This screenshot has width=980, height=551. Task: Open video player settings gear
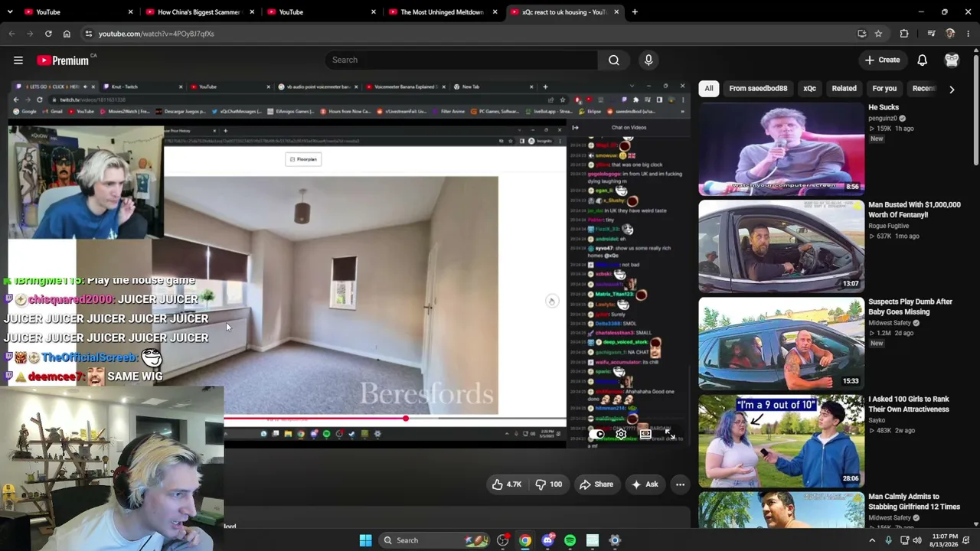[621, 435]
